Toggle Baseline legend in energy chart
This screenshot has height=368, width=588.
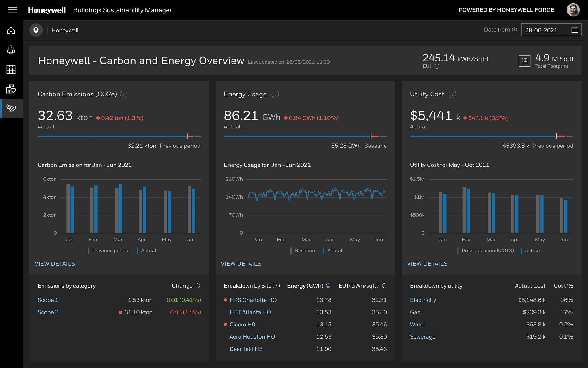click(x=303, y=251)
